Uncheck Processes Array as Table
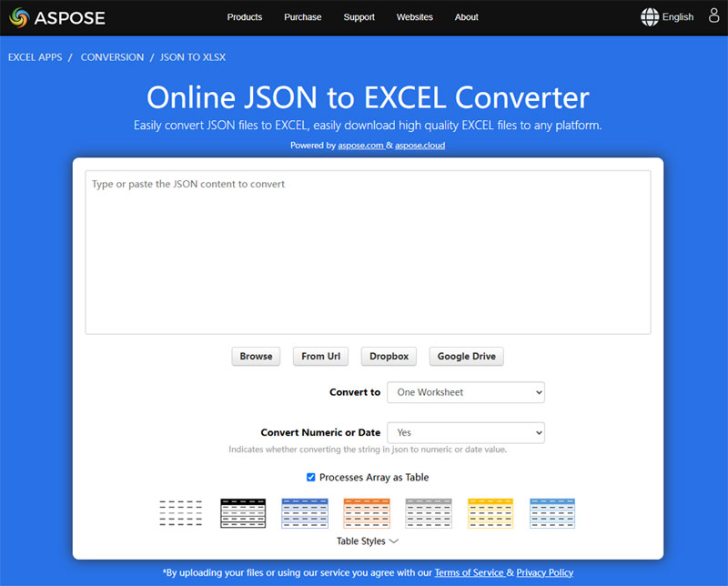Viewport: 728px width, 586px height. (310, 478)
